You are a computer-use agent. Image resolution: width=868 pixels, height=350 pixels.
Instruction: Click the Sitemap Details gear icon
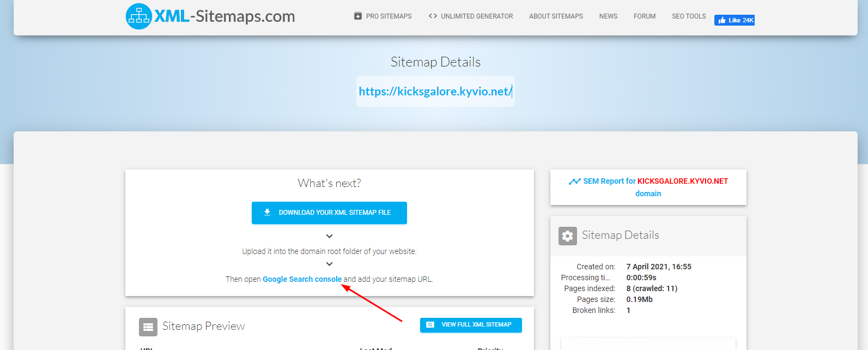coord(568,236)
